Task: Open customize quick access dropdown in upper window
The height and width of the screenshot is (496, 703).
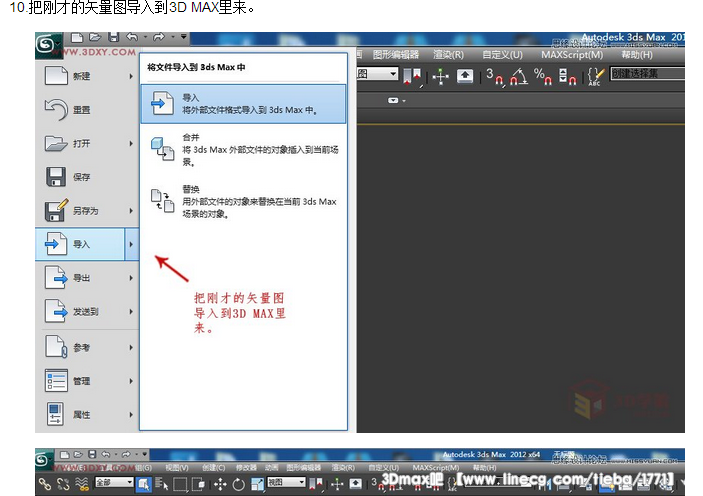Action: click(183, 37)
